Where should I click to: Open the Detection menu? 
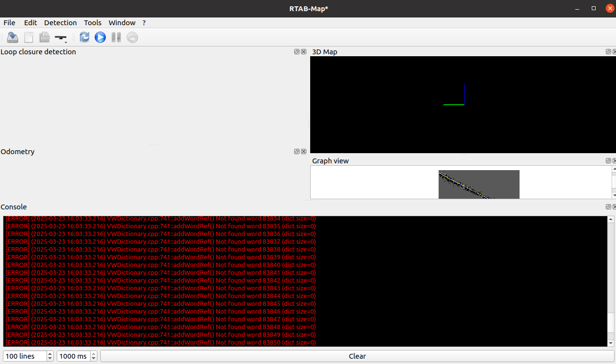60,23
